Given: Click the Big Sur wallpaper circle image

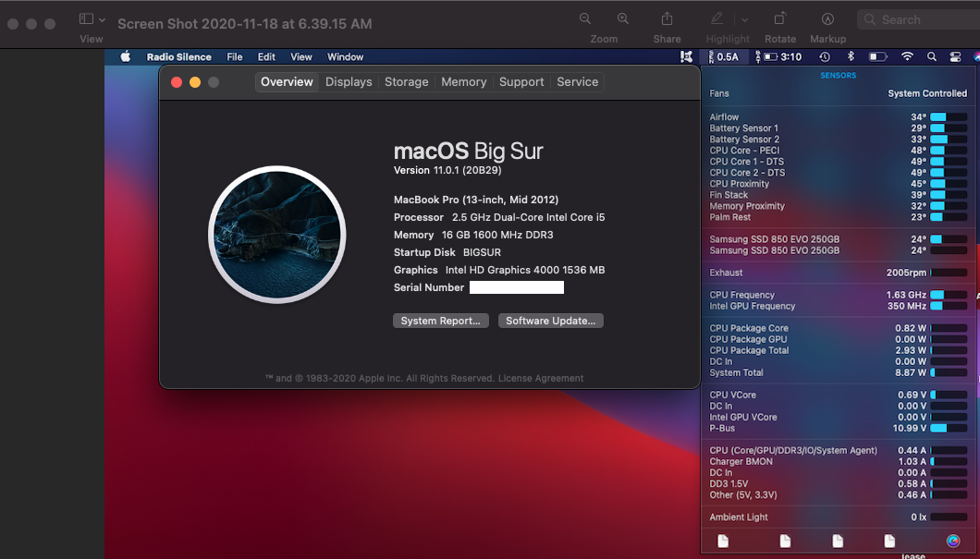Looking at the screenshot, I should 276,234.
